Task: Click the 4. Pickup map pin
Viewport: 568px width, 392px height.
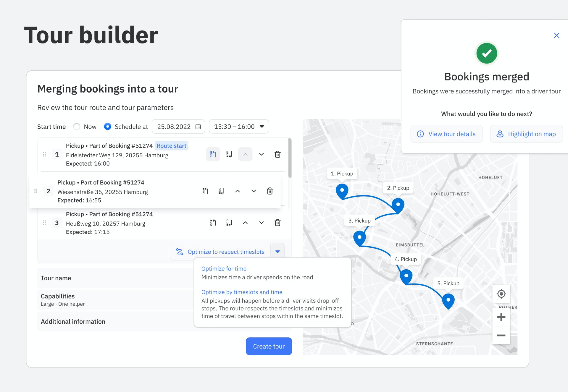Action: click(x=406, y=276)
